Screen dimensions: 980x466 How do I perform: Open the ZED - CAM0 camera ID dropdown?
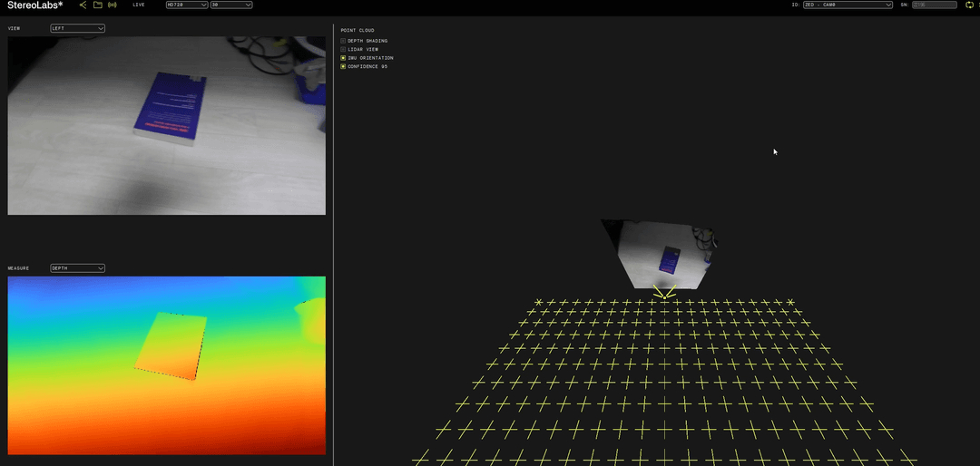tap(848, 5)
